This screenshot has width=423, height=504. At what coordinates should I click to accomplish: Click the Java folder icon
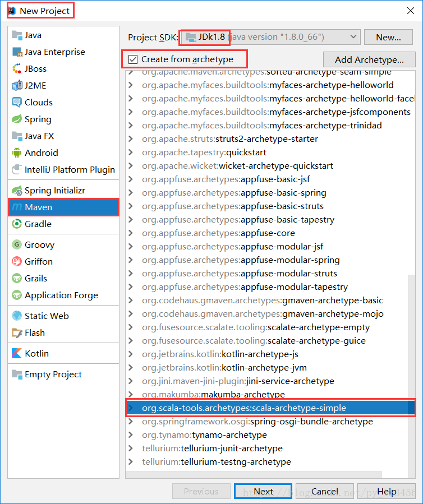(17, 35)
